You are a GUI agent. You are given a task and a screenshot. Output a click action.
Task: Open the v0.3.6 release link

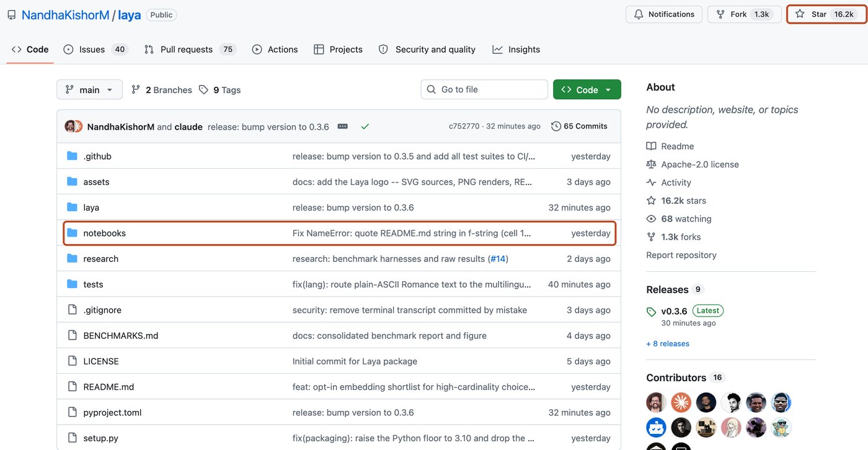click(675, 311)
